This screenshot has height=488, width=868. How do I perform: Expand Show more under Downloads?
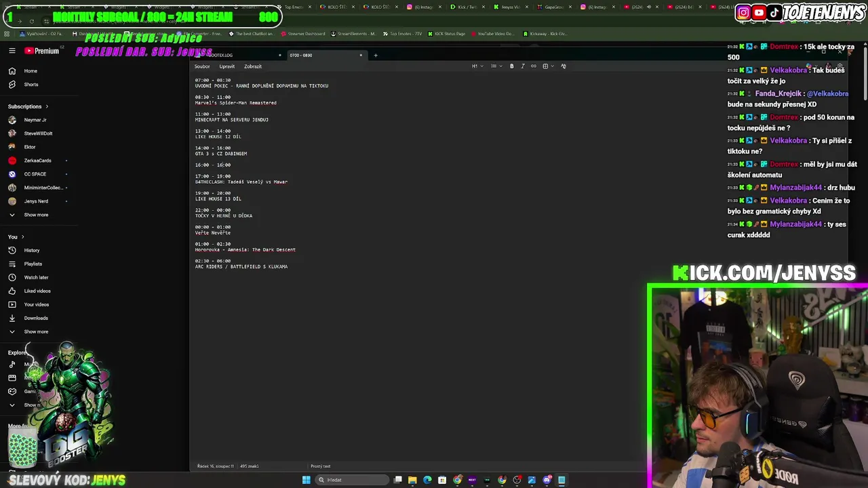pos(36,331)
